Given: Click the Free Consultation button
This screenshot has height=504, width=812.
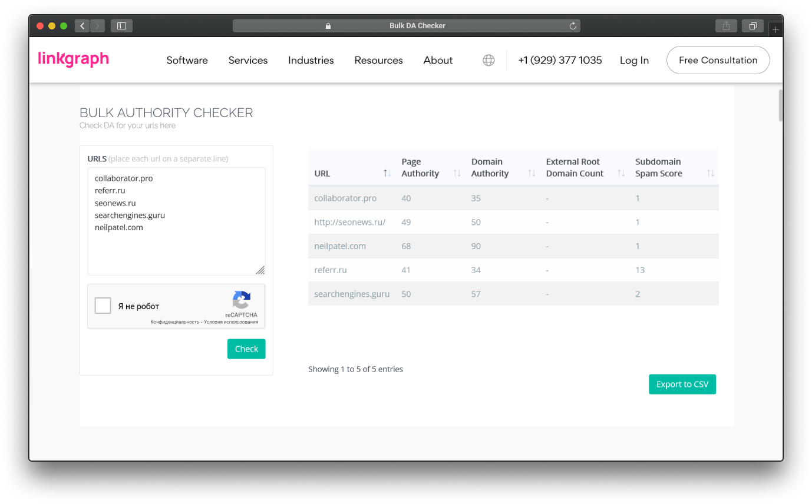Looking at the screenshot, I should click(x=718, y=60).
